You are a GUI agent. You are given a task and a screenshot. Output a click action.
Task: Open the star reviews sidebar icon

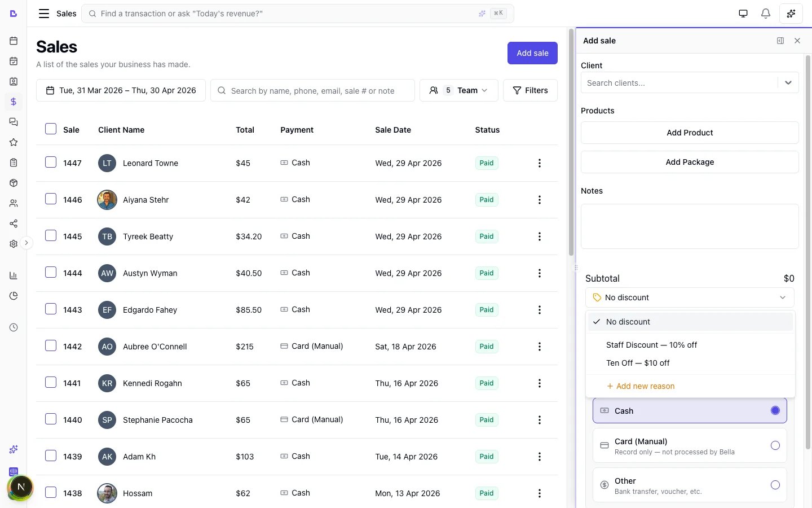click(x=14, y=142)
